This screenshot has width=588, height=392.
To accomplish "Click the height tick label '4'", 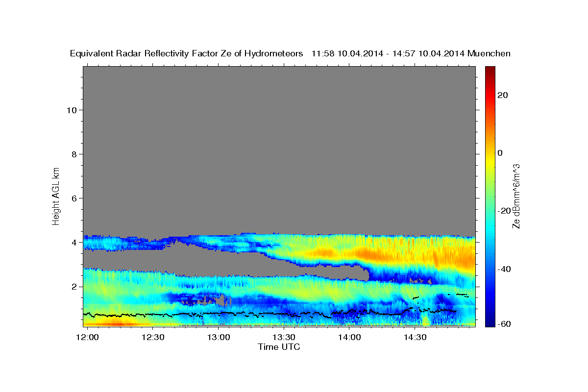I will pyautogui.click(x=73, y=242).
